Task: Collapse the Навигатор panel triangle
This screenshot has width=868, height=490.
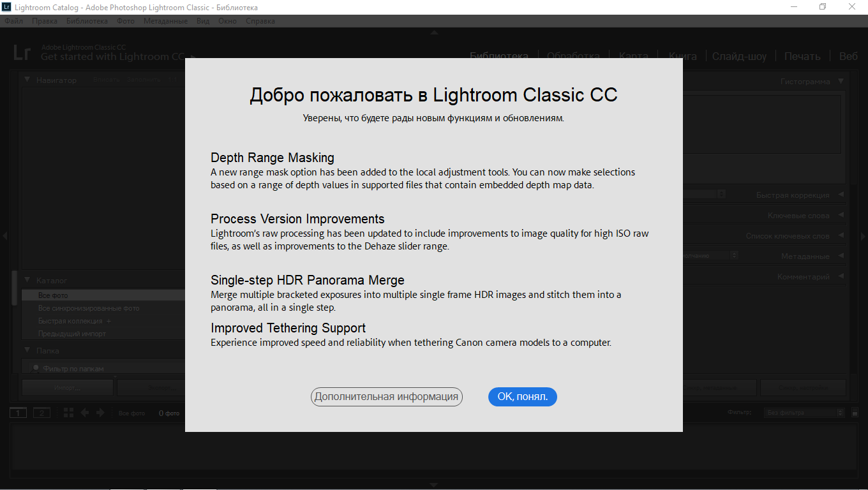Action: point(27,80)
